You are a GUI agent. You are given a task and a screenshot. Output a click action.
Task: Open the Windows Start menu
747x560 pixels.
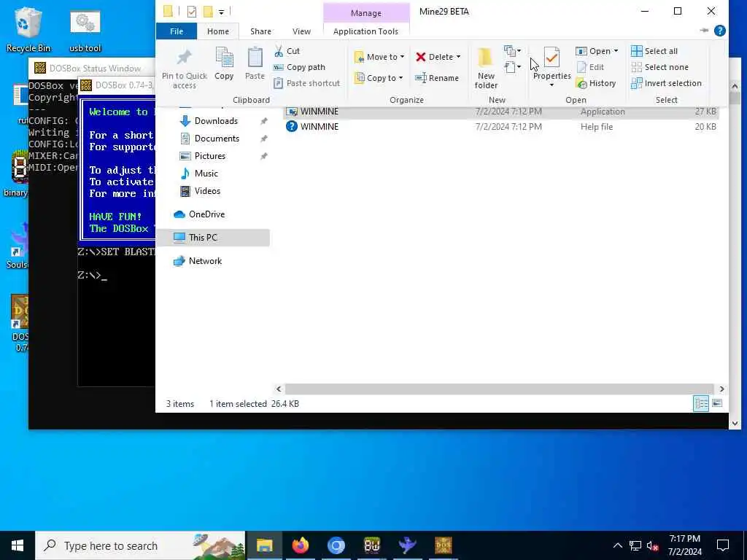(x=18, y=545)
